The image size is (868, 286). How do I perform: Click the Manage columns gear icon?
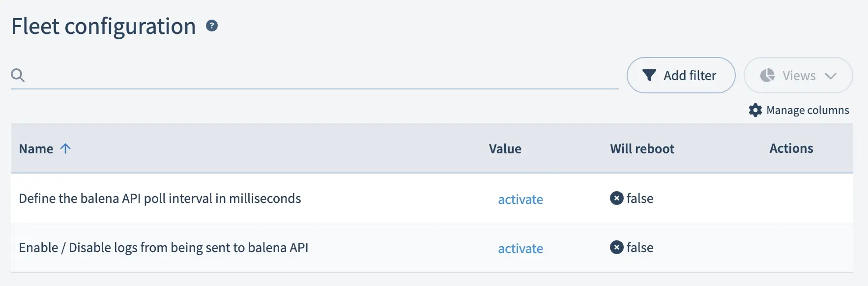pos(755,110)
